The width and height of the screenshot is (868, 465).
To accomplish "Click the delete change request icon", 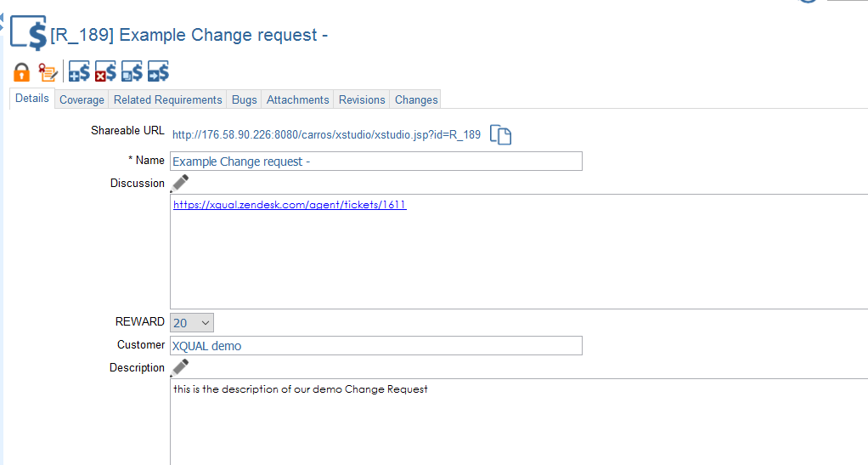I will (x=105, y=72).
